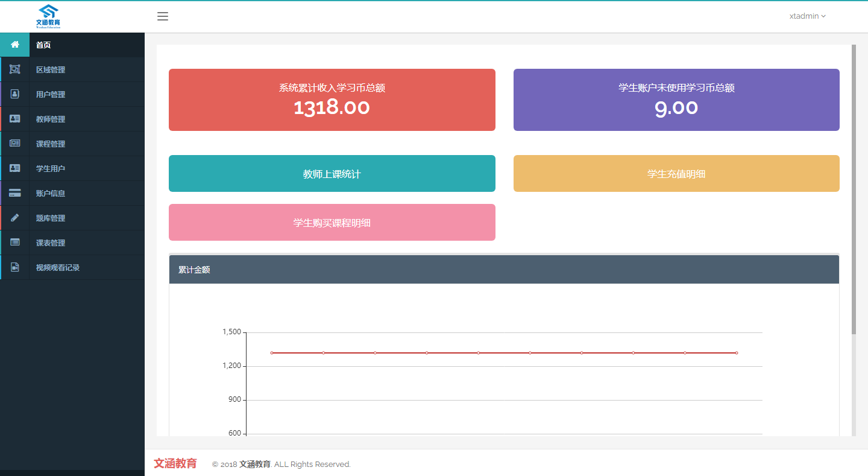Image resolution: width=868 pixels, height=476 pixels.
Task: Click the 教师上课统计 button
Action: (332, 174)
